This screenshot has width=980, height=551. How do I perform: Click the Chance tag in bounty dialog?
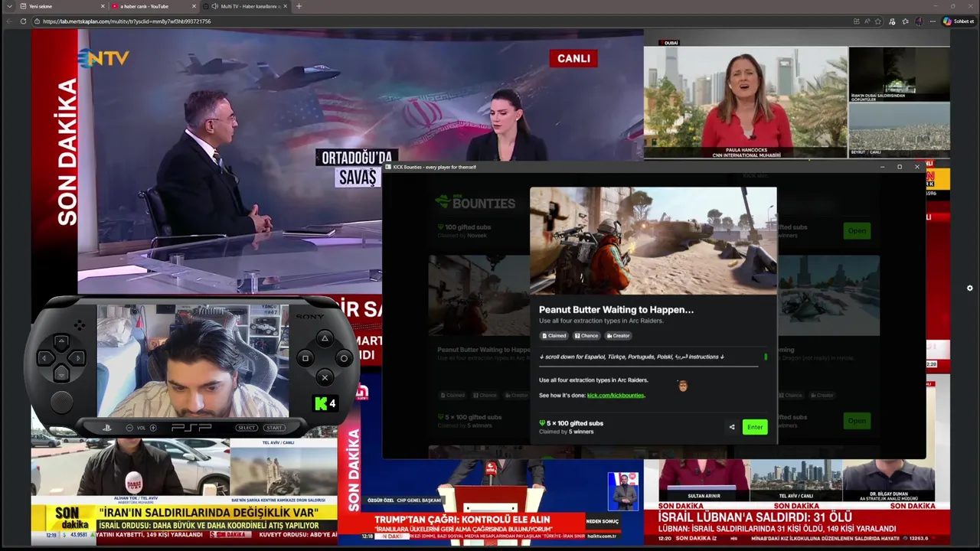point(586,335)
